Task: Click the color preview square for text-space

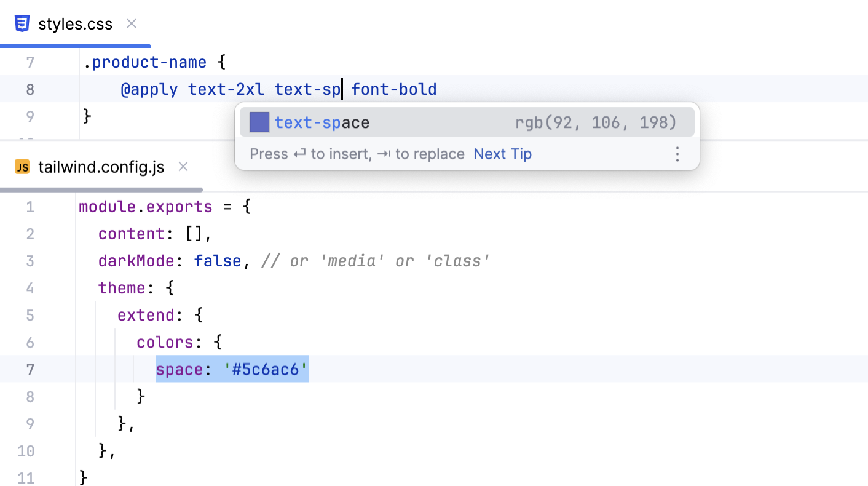Action: point(259,122)
